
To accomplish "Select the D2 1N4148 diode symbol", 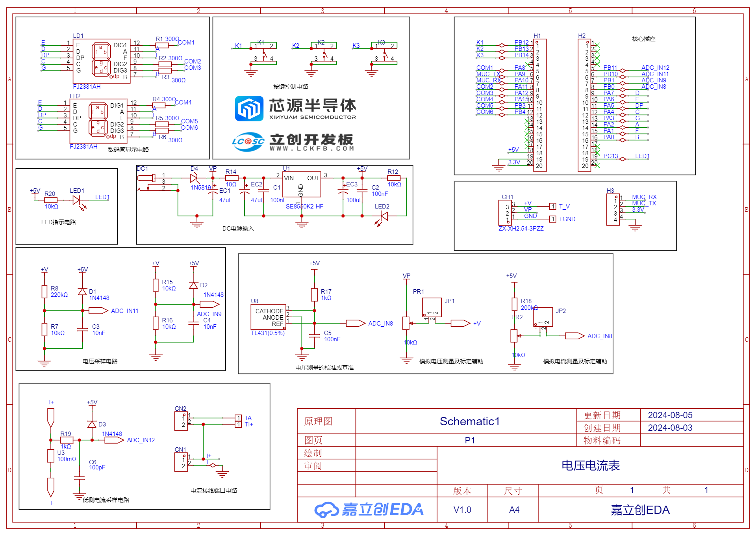I will (193, 285).
